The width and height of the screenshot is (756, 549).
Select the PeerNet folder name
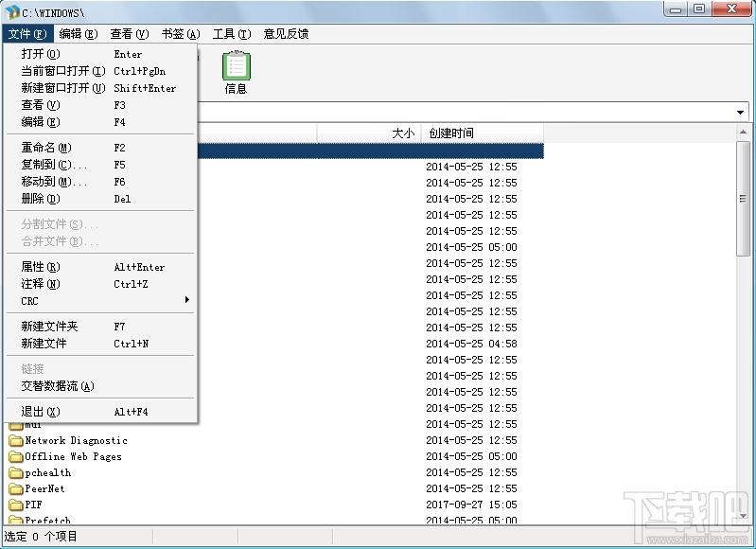44,488
